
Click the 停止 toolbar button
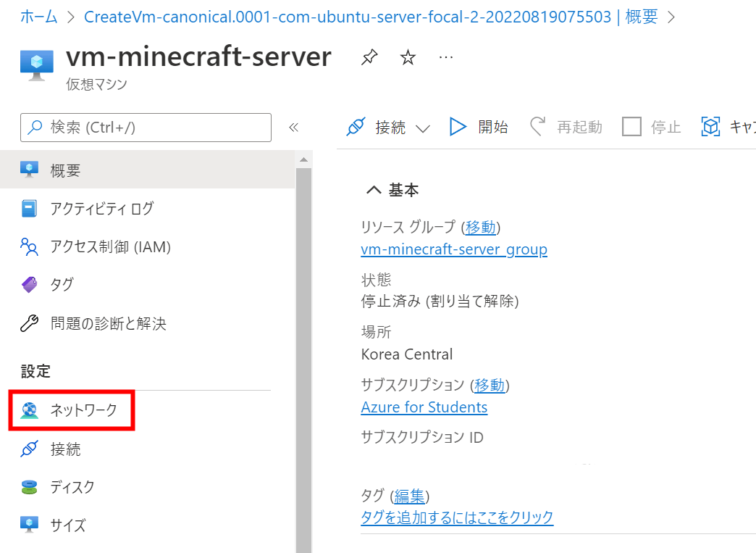(651, 127)
